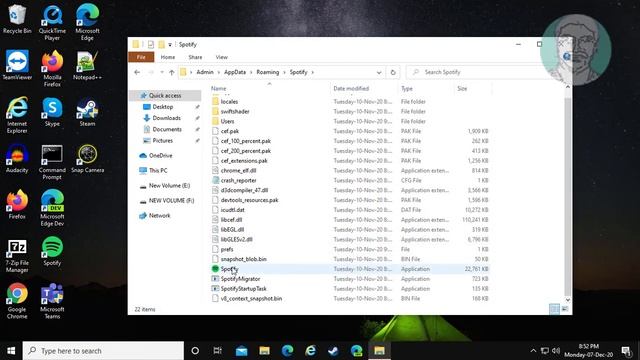Open the Share ribbon tab
This screenshot has width=640, height=360.
coord(195,57)
